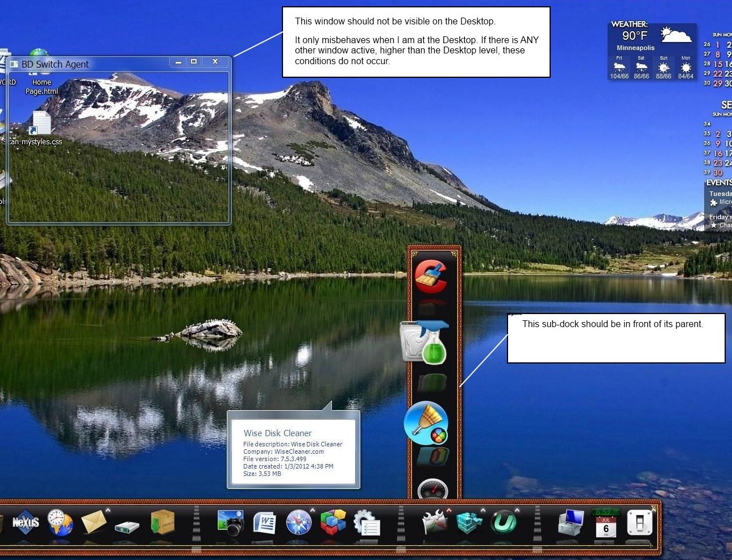The width and height of the screenshot is (732, 560).
Task: Launch CCleaner from the sub-dock
Action: click(x=431, y=276)
